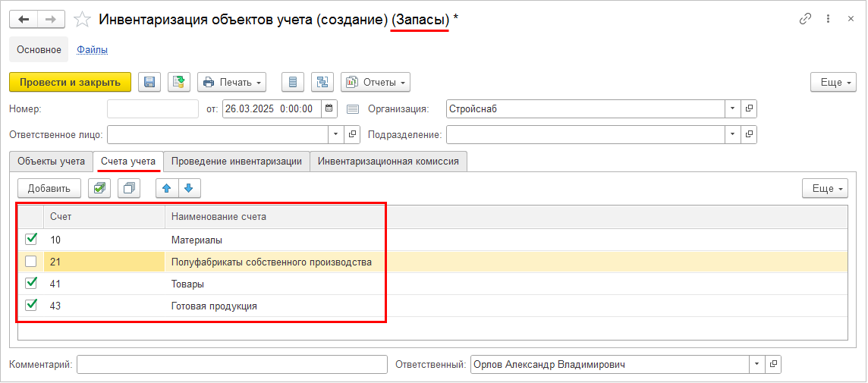868x383 pixels.
Task: Enable checkbox for account 21 Полуфабрикаты
Action: coord(31,262)
